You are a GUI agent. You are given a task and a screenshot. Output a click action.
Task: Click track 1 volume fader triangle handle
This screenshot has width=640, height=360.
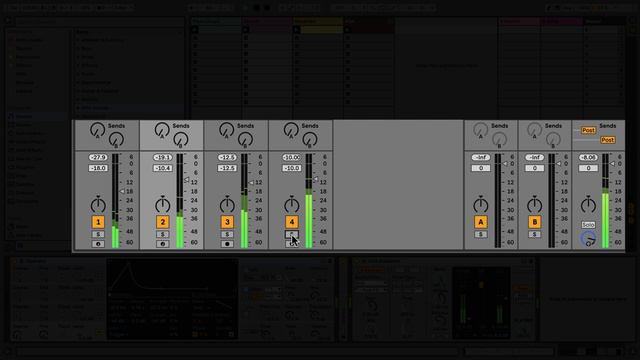122,191
